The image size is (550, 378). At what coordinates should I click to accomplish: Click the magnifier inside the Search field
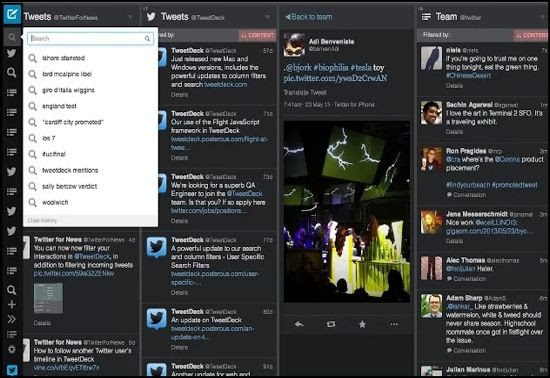coord(147,39)
